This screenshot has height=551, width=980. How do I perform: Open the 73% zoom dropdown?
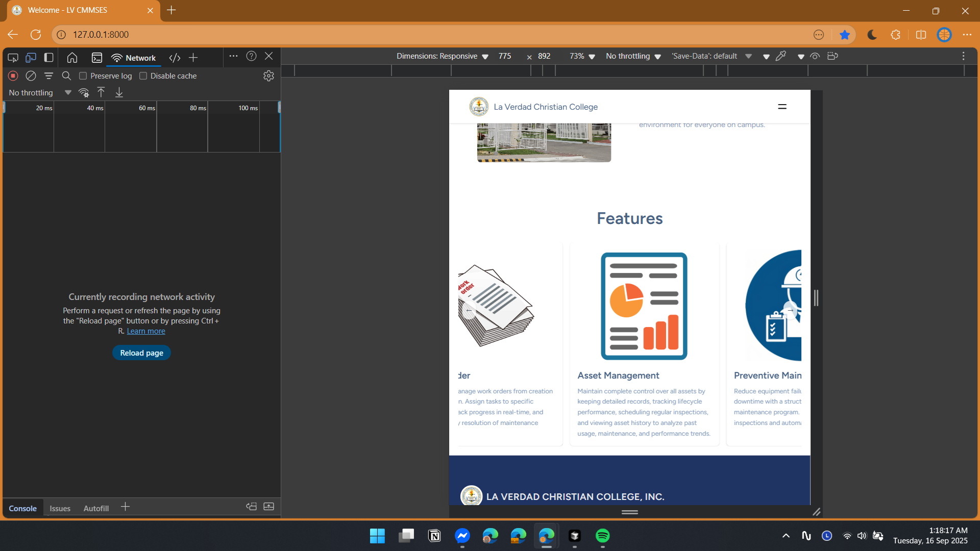click(x=582, y=56)
